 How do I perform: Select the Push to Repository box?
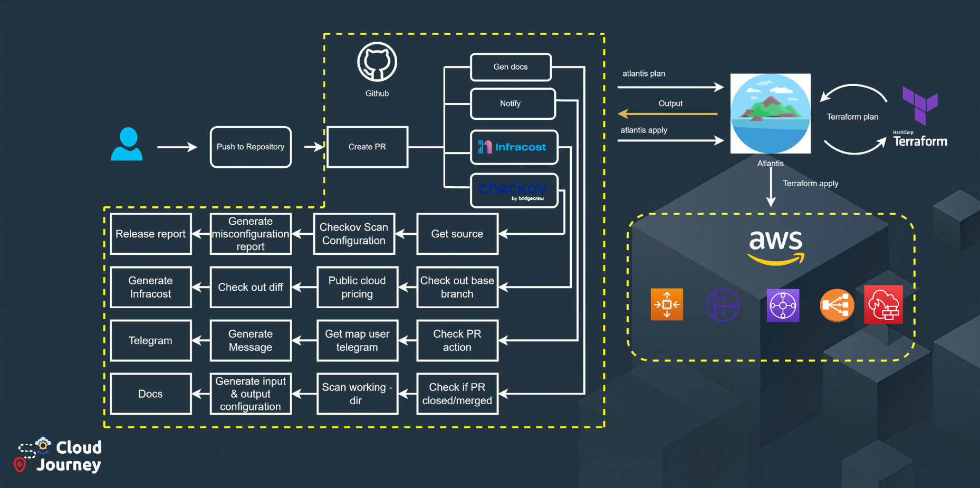(x=251, y=147)
